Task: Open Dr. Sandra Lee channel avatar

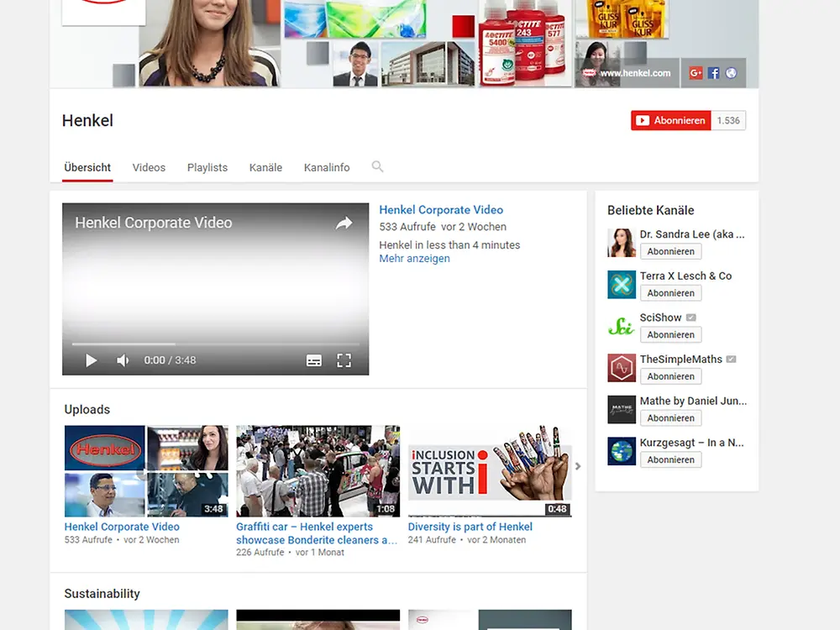Action: (622, 243)
